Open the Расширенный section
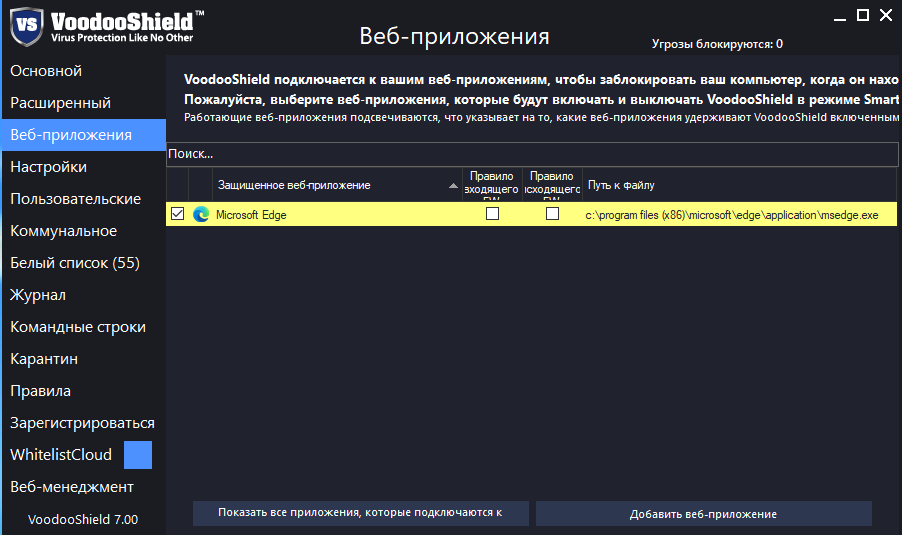Image resolution: width=902 pixels, height=535 pixels. 60,103
